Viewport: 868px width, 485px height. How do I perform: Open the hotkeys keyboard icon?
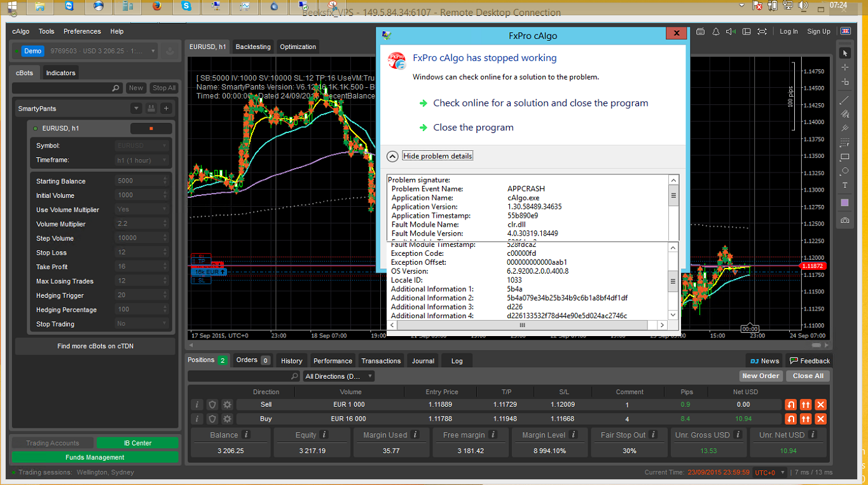[701, 31]
